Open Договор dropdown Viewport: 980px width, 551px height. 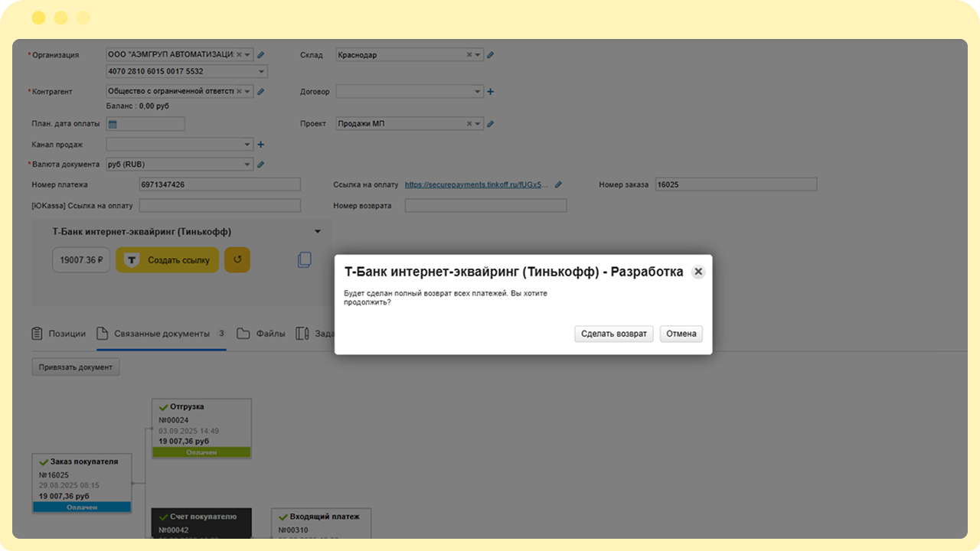click(x=479, y=92)
